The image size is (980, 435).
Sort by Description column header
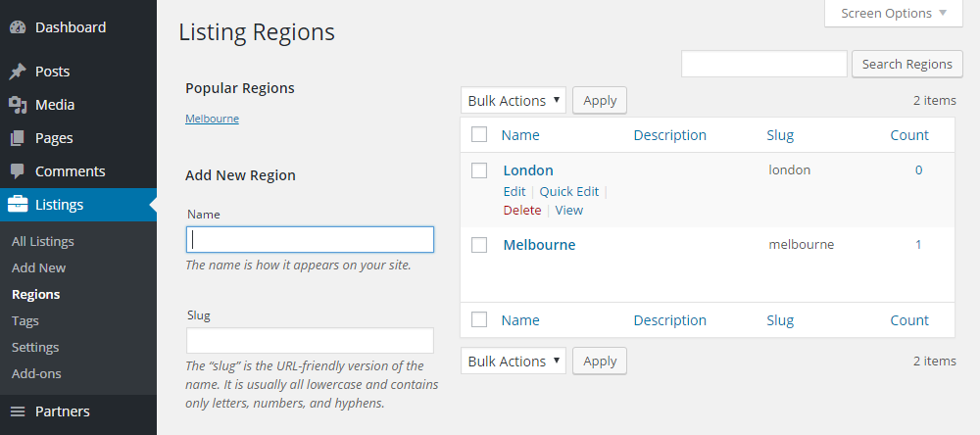point(669,135)
